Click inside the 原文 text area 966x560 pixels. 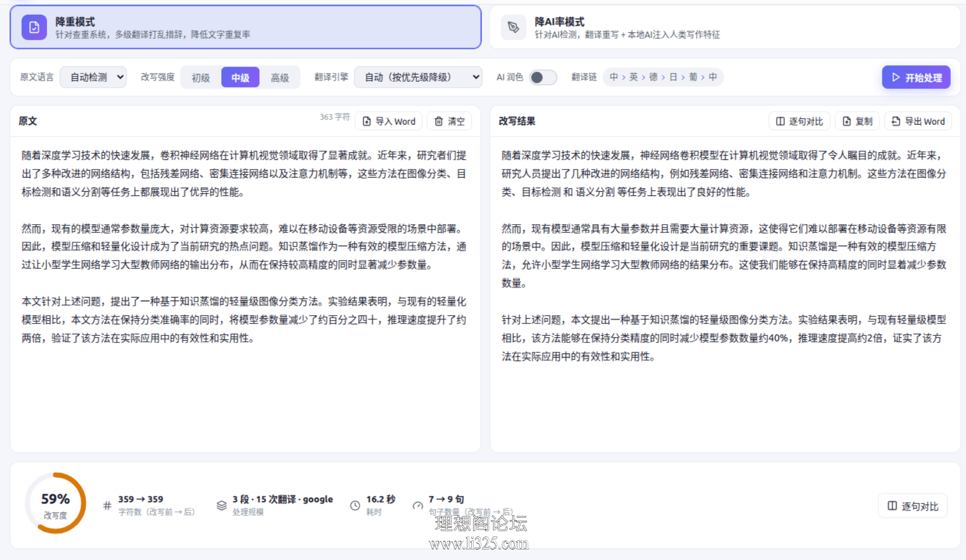click(245, 294)
